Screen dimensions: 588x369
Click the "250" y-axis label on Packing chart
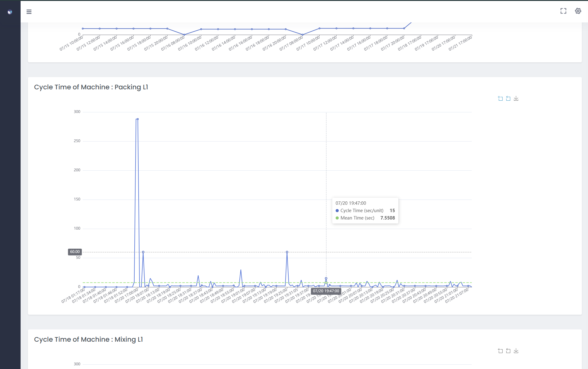[x=77, y=141]
